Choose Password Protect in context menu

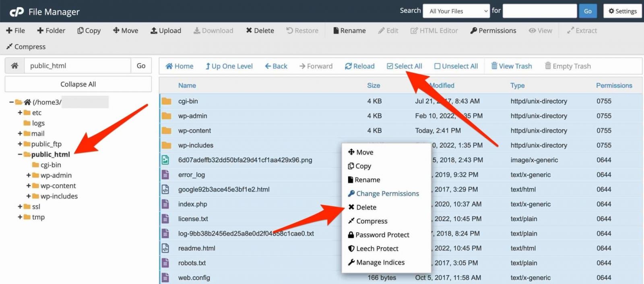pos(379,235)
